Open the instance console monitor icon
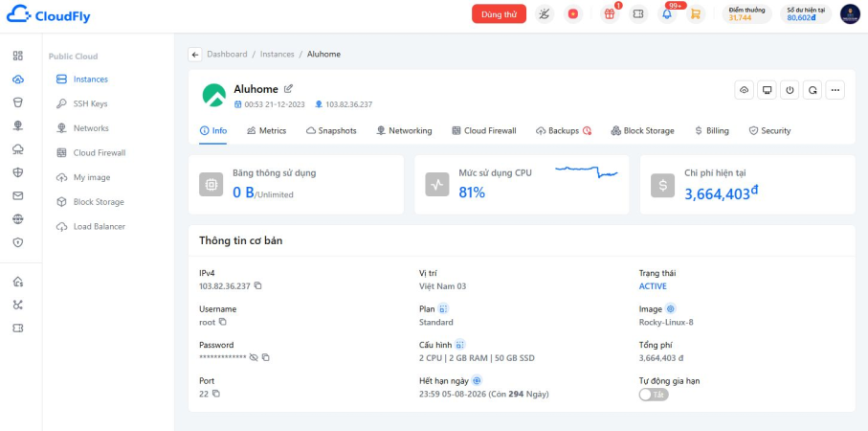868x431 pixels. [x=767, y=90]
